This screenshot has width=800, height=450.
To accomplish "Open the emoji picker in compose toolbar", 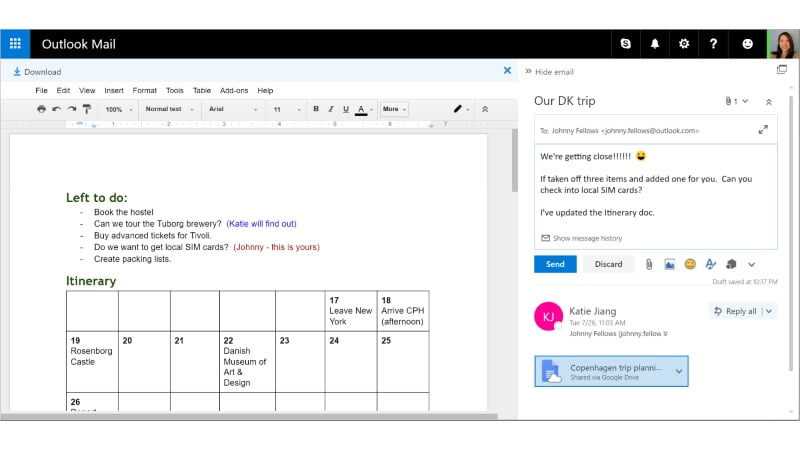I will pyautogui.click(x=690, y=264).
